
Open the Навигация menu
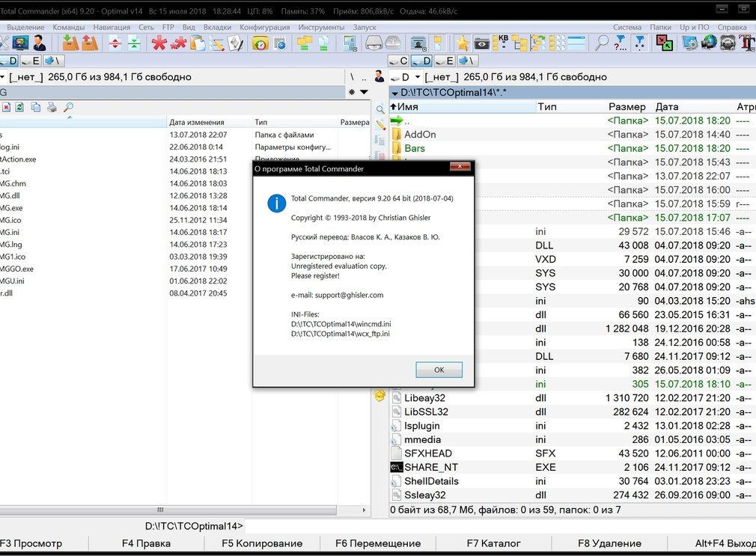click(112, 27)
